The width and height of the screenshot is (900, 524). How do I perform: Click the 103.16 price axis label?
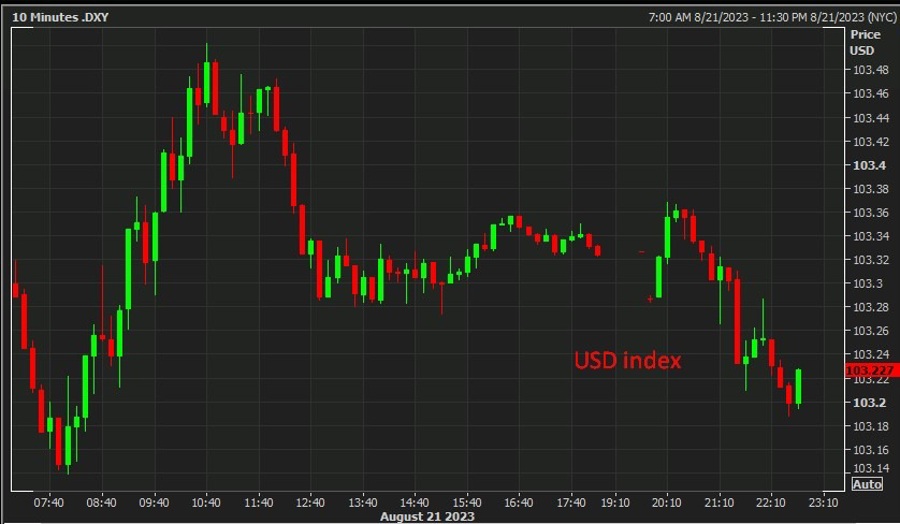pos(870,449)
